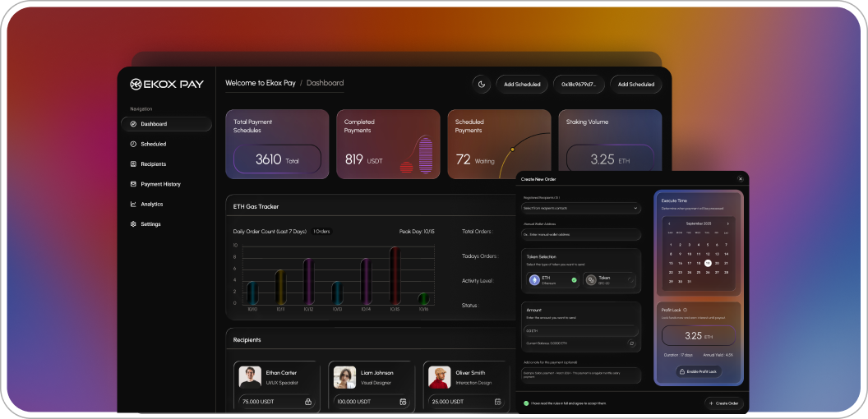Open Analytics from the navigation sidebar
Screen dimensions: 868x419
(x=151, y=204)
